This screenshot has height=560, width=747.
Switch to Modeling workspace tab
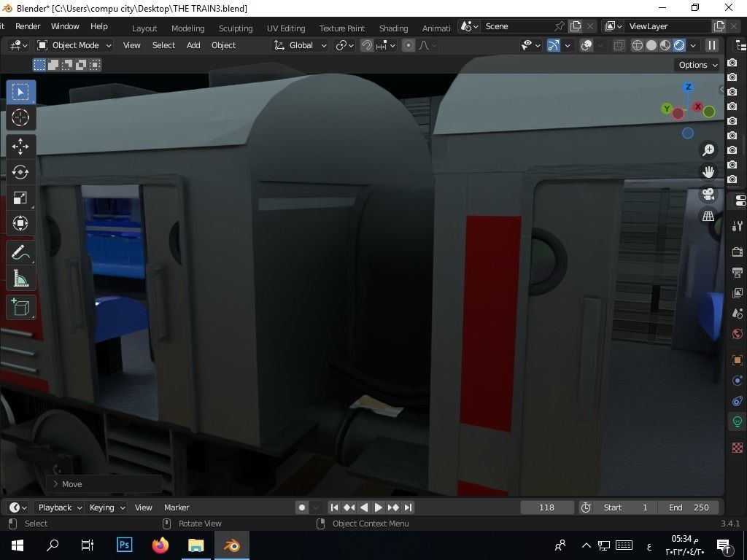(x=187, y=28)
